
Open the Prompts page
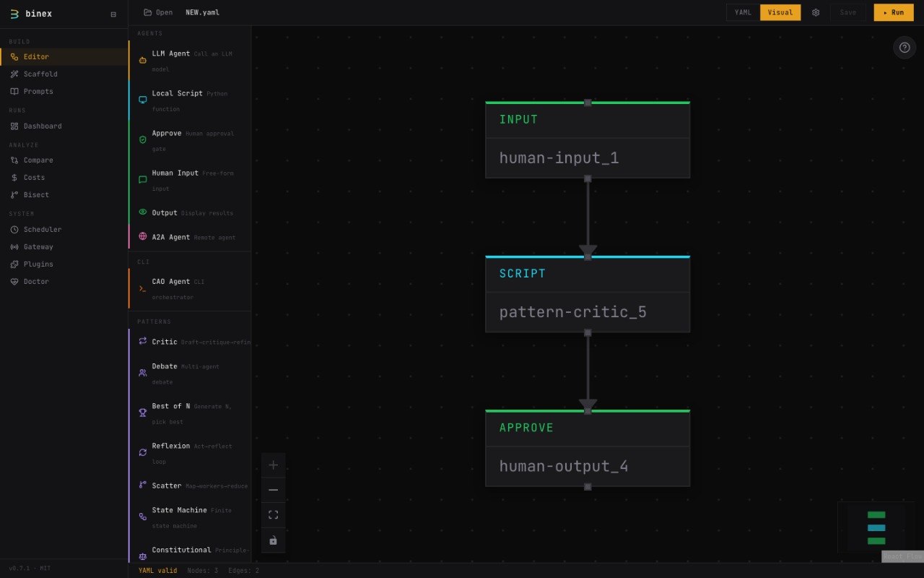tap(64, 92)
